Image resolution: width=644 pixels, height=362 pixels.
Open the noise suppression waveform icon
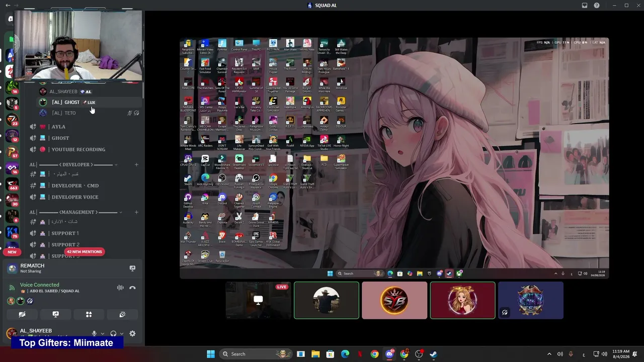pos(120,288)
